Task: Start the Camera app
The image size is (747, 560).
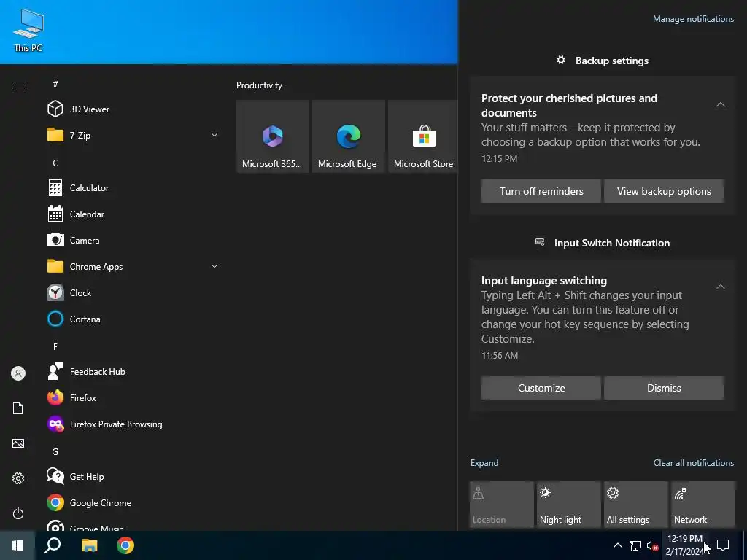Action: click(x=133, y=240)
